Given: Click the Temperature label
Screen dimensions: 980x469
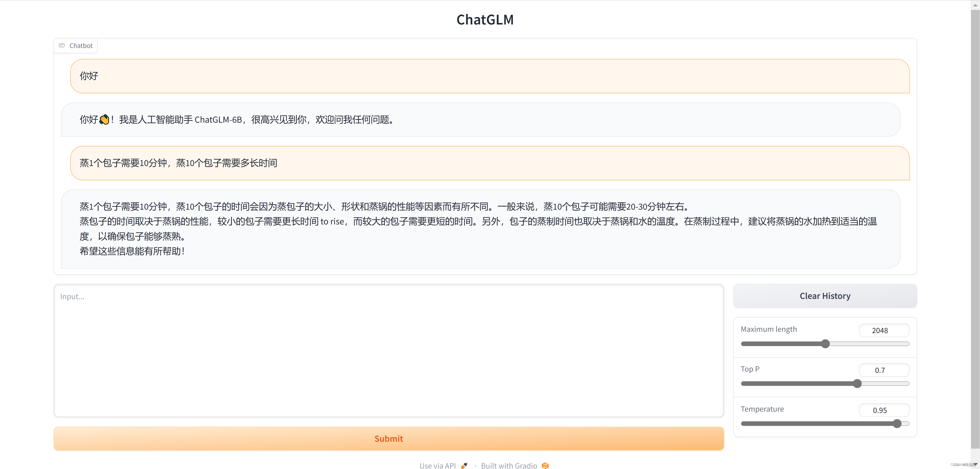Looking at the screenshot, I should pyautogui.click(x=762, y=409).
